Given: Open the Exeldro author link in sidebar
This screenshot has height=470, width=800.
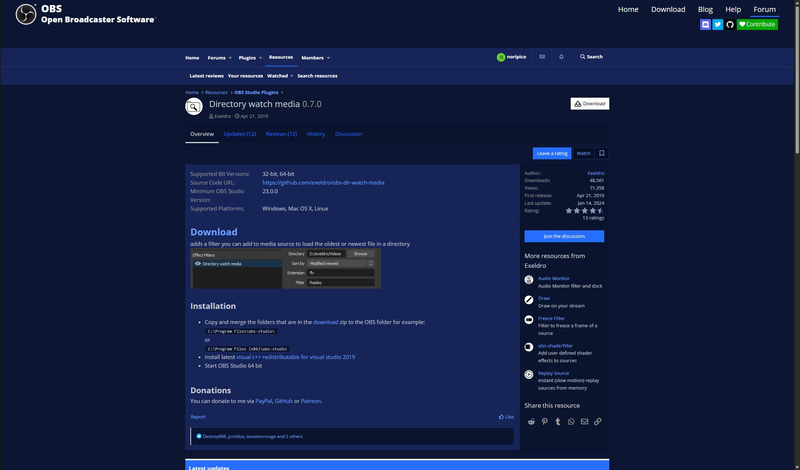Looking at the screenshot, I should pos(595,174).
